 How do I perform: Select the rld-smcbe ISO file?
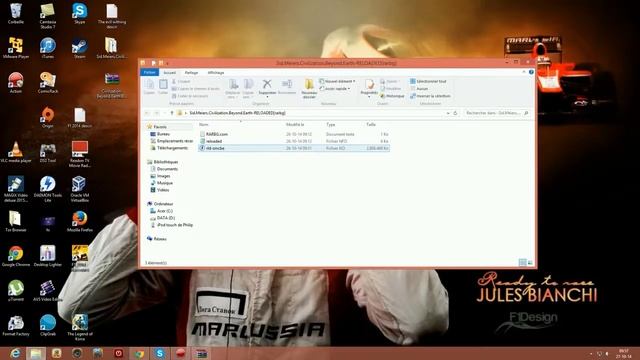294,148
